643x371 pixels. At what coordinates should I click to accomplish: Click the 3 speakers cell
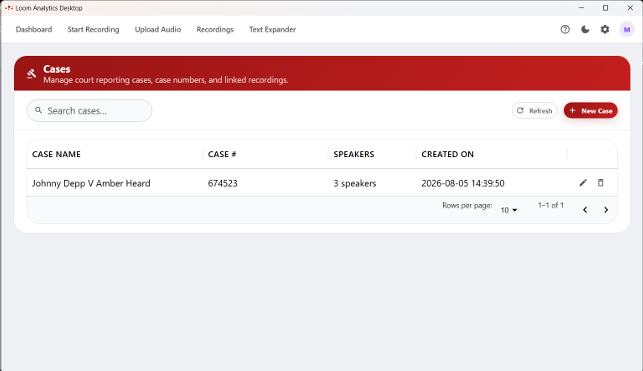355,183
